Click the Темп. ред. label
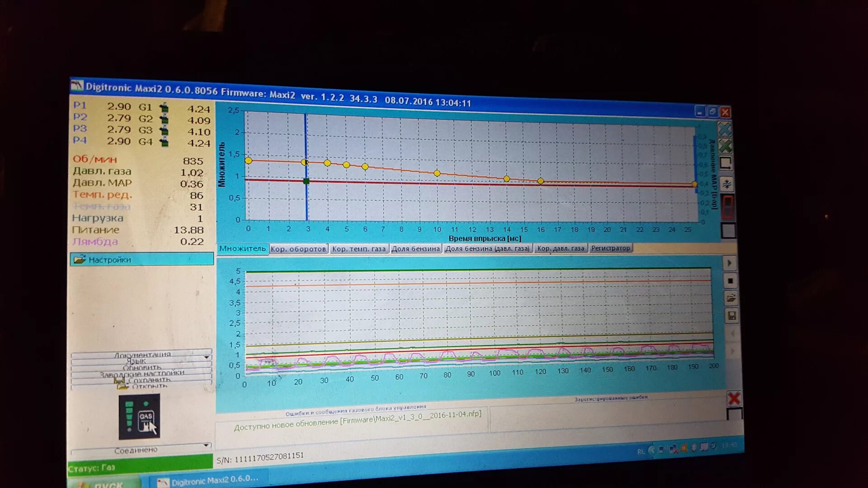Viewport: 868px width, 488px height. (103, 195)
